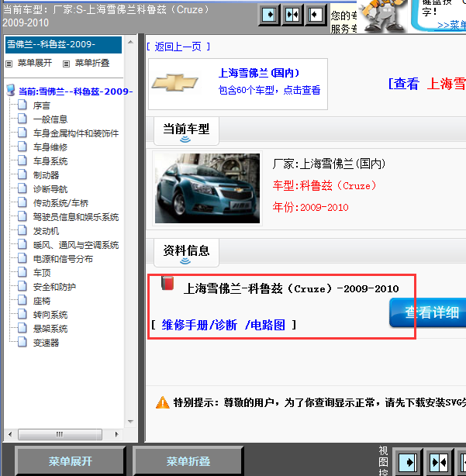This screenshot has width=466, height=476.
Task: Click sidebar horizontal scrollbar thumb
Action: 60,434
